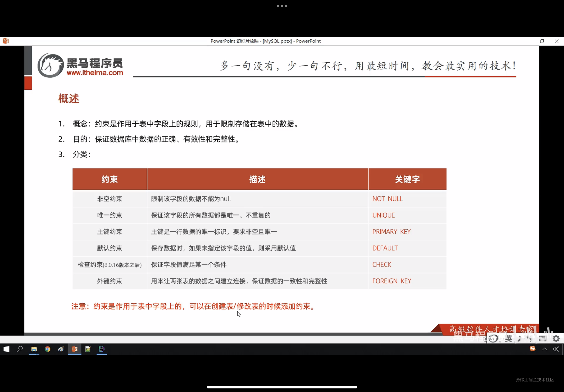Click the slogan 多一句没有，少一句不行
Image resolution: width=564 pixels, height=392 pixels.
coord(368,65)
